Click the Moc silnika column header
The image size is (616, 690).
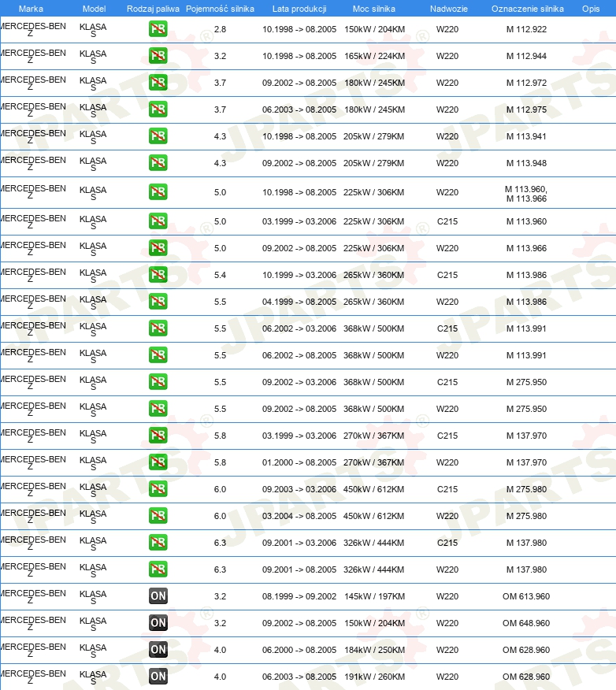(x=374, y=9)
